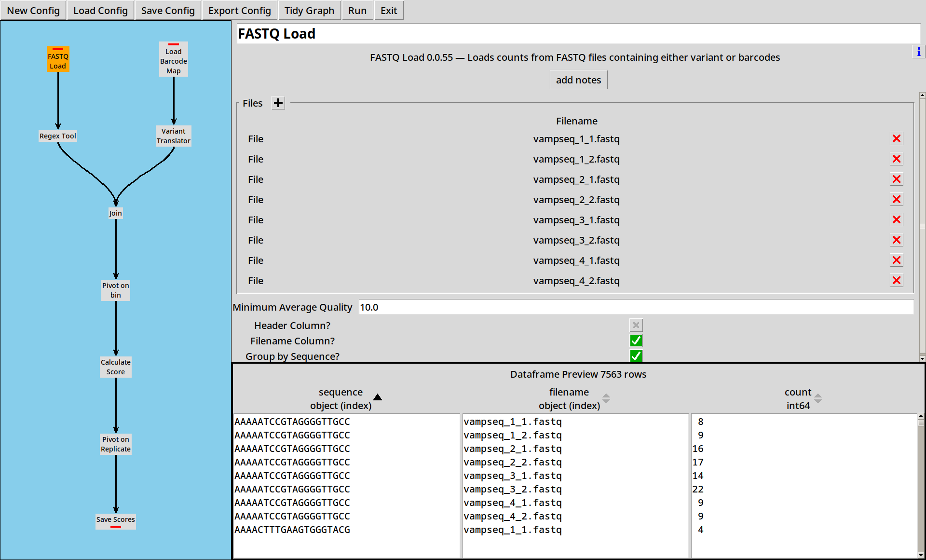Select the FASTQ Load node
Viewport: 926px width, 560px height.
click(58, 59)
